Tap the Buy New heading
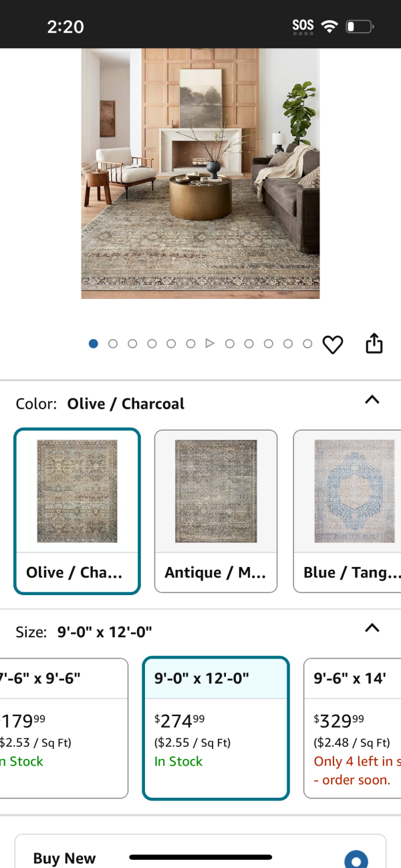Image resolution: width=401 pixels, height=868 pixels. (65, 858)
